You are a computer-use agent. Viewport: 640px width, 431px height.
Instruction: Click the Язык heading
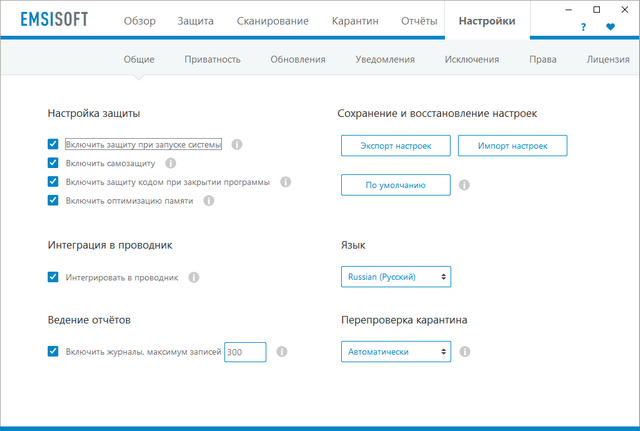(353, 245)
